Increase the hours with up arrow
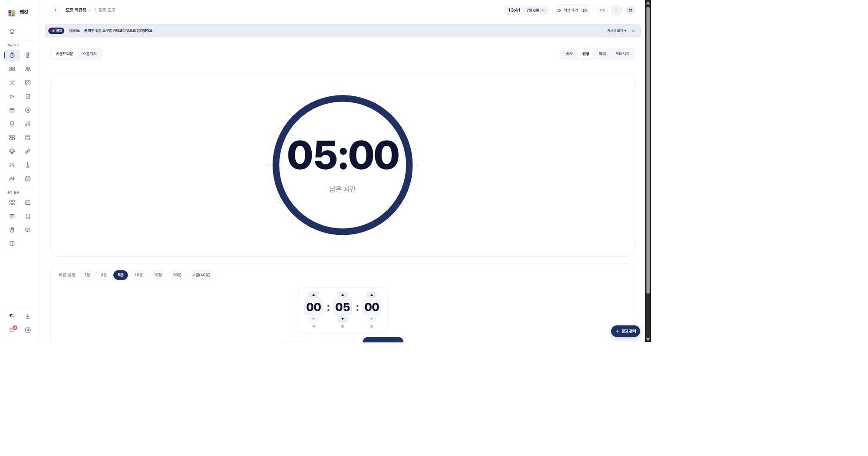Screen dimensions: 868x456 coord(314,295)
